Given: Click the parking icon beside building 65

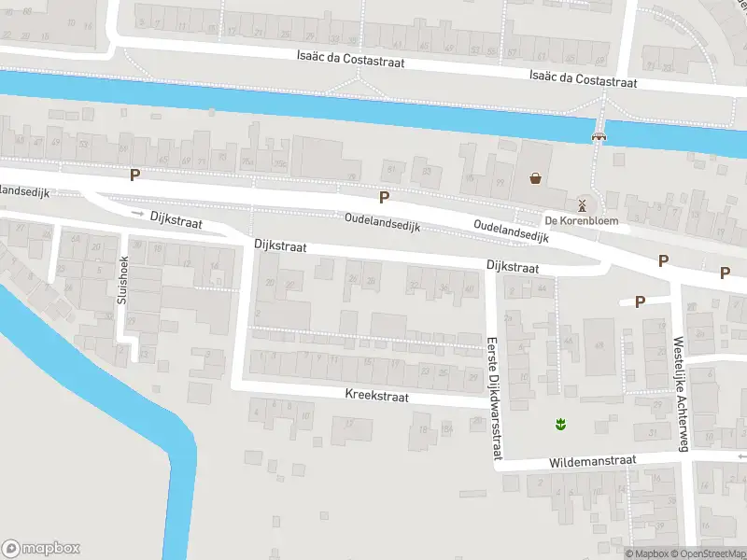Looking at the screenshot, I should click(134, 175).
